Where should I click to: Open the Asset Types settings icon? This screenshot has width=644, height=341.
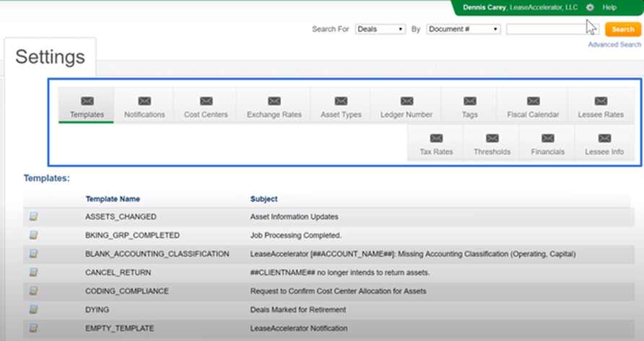coord(341,102)
